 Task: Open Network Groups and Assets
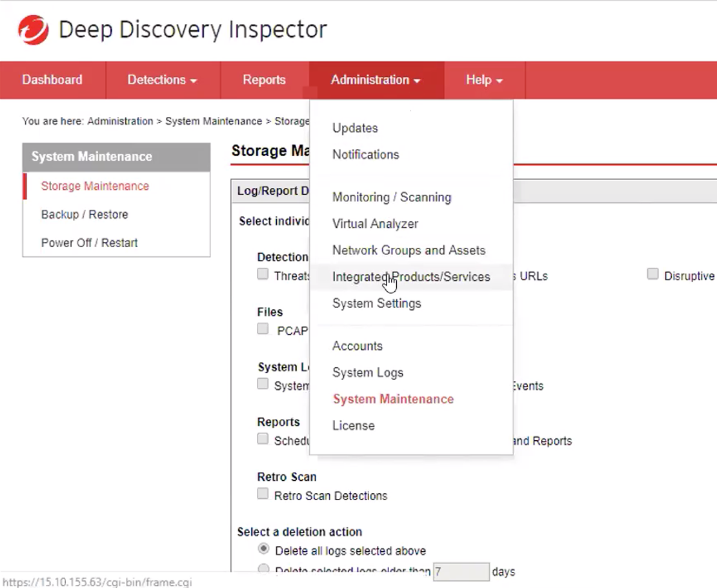[409, 250]
